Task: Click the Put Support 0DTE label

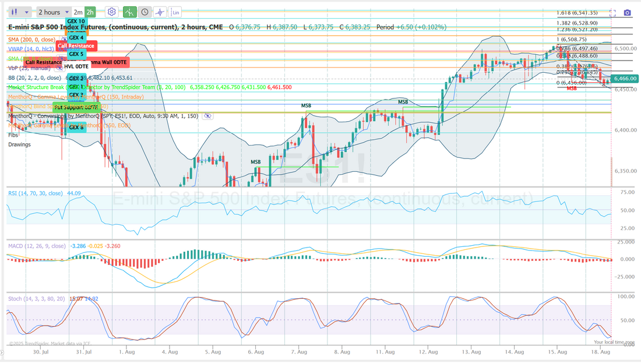Action: [76, 107]
